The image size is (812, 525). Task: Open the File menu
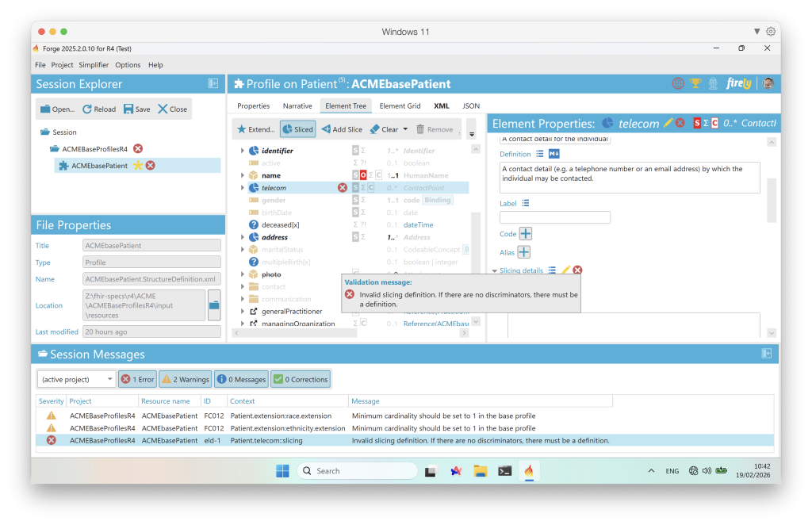(40, 65)
